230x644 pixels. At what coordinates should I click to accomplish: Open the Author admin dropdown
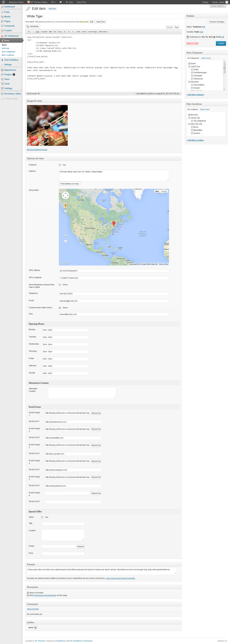[32, 627]
